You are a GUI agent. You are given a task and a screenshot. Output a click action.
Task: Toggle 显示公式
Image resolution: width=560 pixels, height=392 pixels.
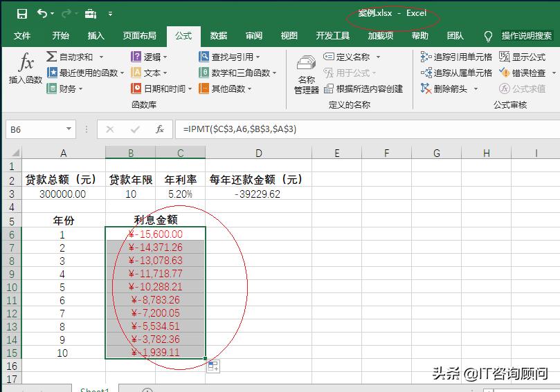[x=523, y=57]
